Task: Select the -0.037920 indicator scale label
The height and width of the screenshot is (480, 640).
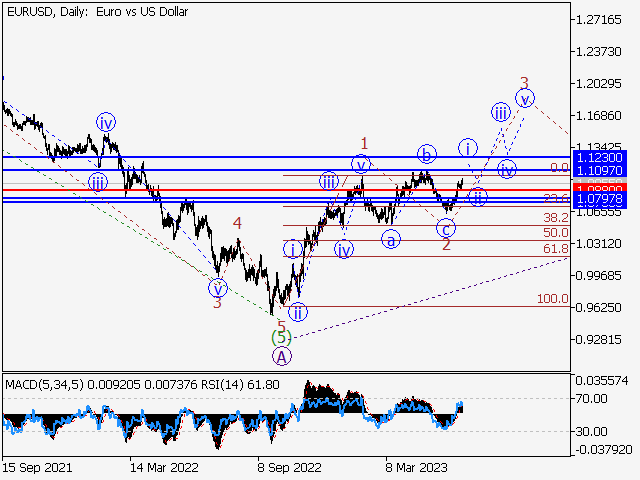Action: pos(604,450)
